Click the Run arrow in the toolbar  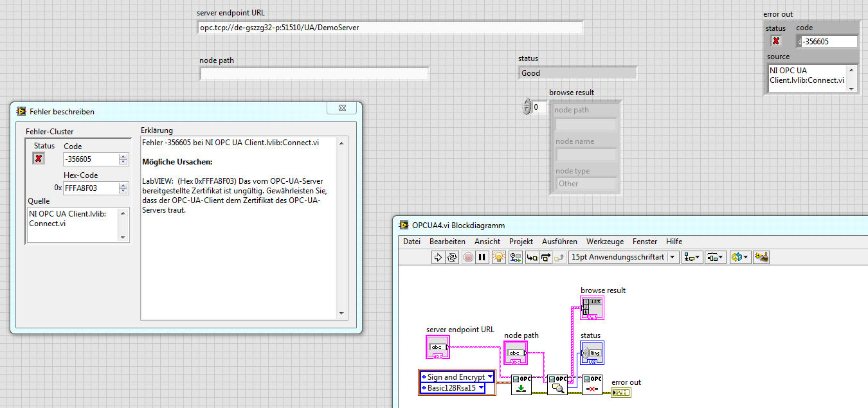(x=439, y=257)
